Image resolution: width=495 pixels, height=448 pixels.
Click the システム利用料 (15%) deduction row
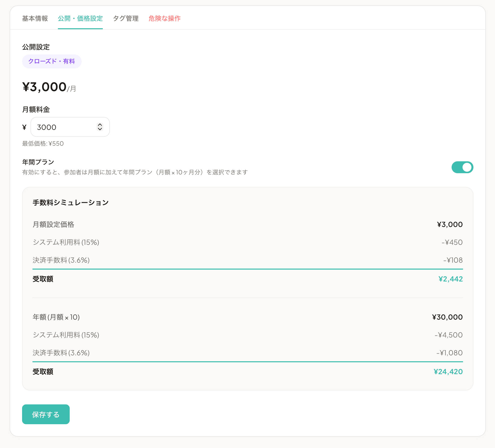click(66, 242)
